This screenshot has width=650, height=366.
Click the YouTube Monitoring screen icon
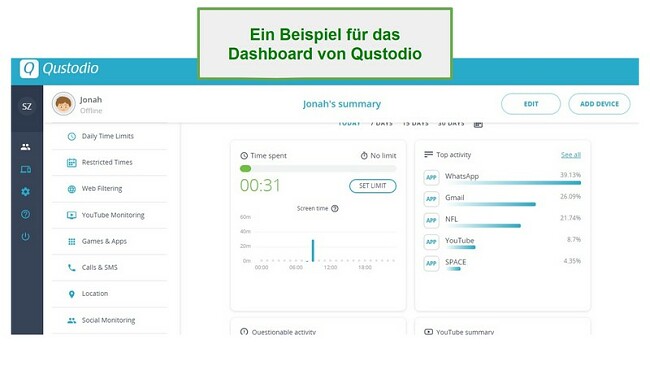point(72,215)
